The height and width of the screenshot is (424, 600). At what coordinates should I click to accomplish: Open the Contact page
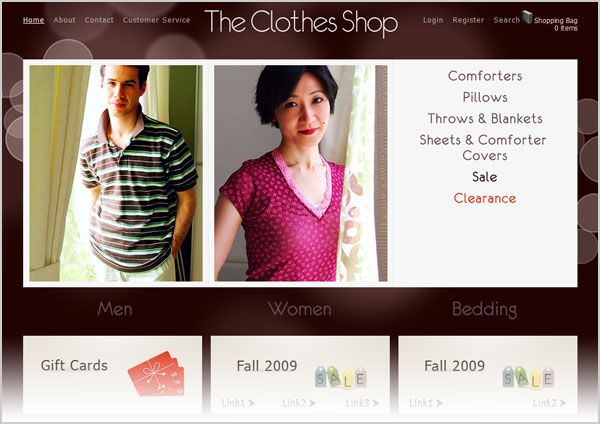pos(99,20)
